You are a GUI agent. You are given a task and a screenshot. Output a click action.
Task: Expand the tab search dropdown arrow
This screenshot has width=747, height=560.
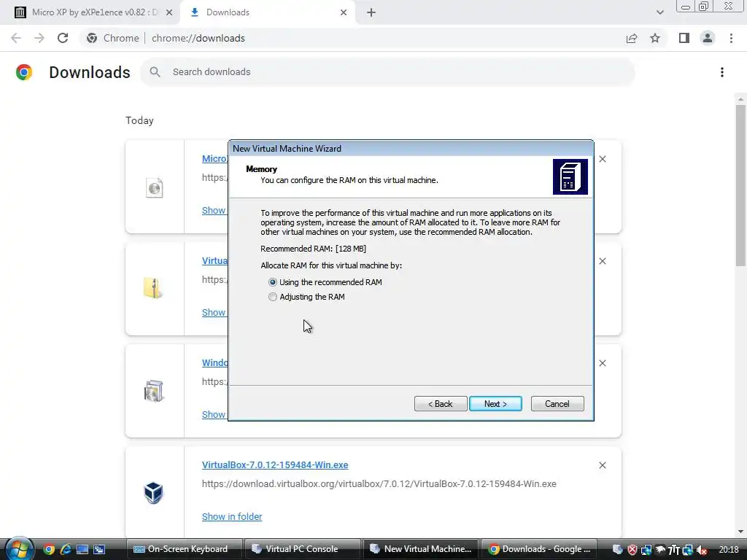(659, 12)
